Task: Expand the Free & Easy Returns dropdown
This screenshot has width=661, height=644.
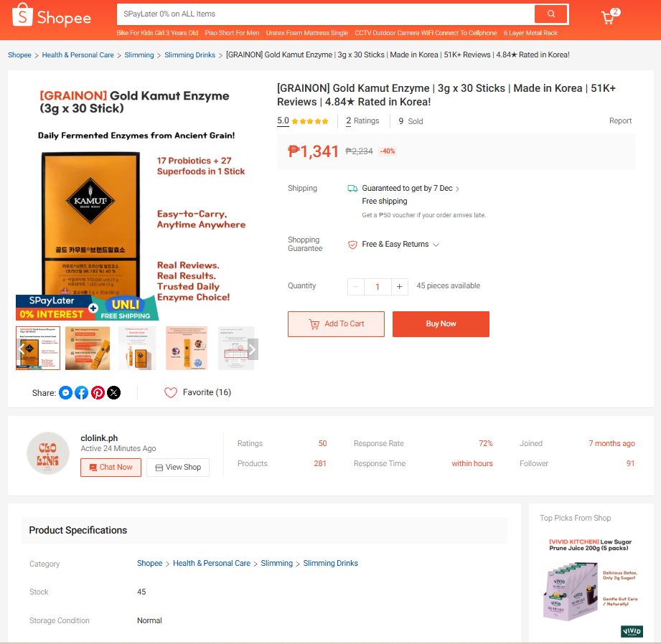Action: [x=436, y=245]
